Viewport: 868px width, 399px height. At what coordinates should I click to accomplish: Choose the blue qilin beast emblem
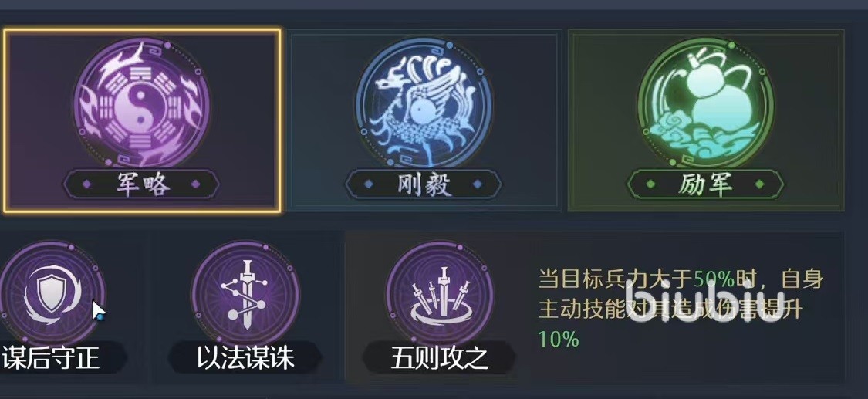click(424, 103)
